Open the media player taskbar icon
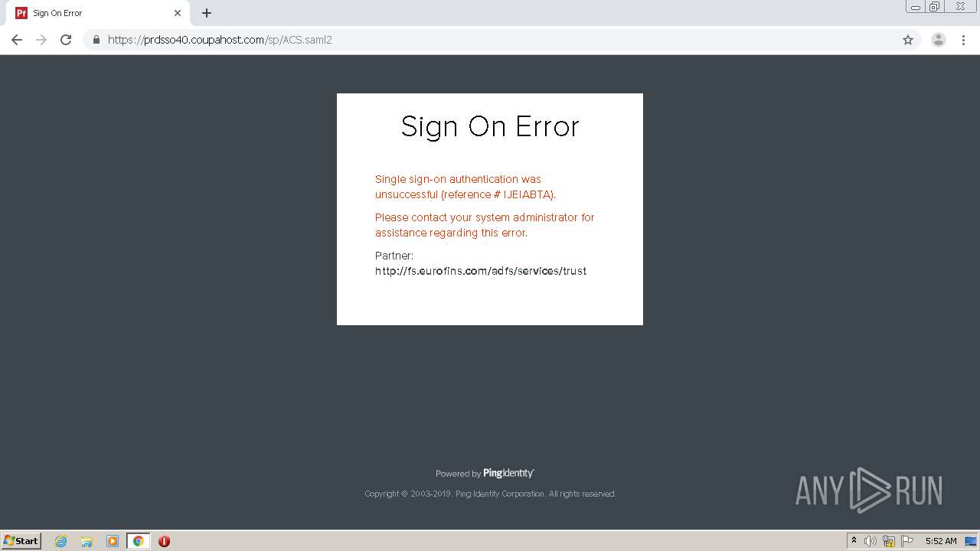The width and height of the screenshot is (980, 551). 113,541
